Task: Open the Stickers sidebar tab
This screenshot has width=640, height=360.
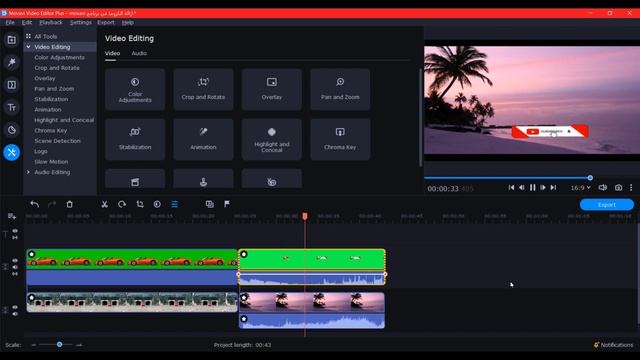Action: (x=11, y=130)
